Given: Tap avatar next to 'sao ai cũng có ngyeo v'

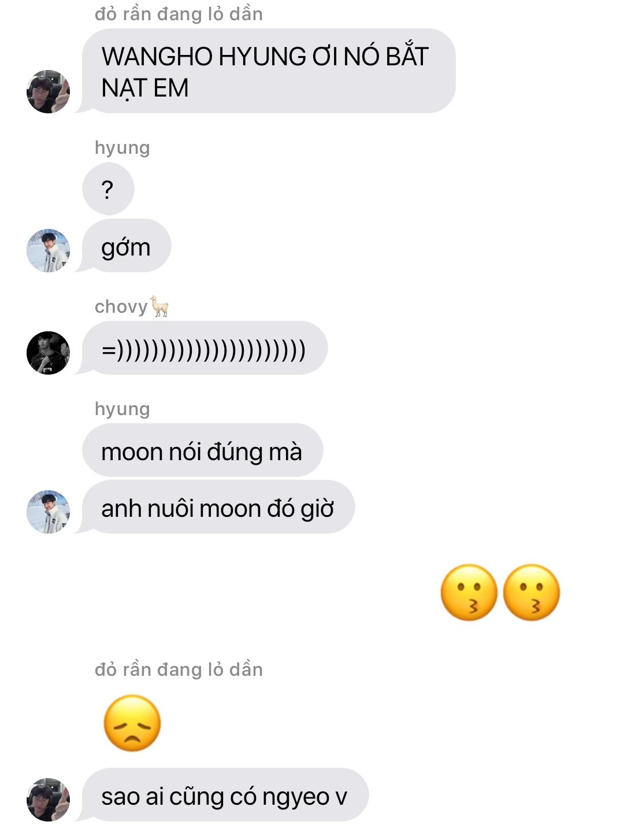Looking at the screenshot, I should [x=48, y=800].
